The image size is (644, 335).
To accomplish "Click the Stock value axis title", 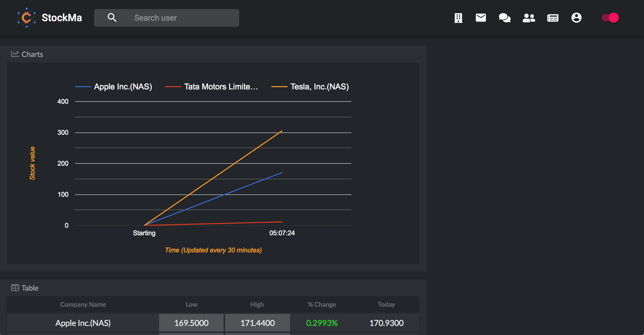I will click(x=32, y=163).
